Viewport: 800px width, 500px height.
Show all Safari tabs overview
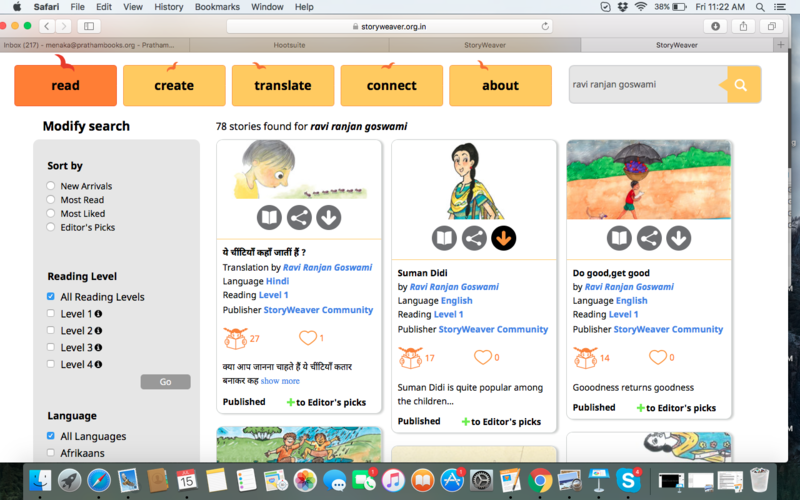771,26
